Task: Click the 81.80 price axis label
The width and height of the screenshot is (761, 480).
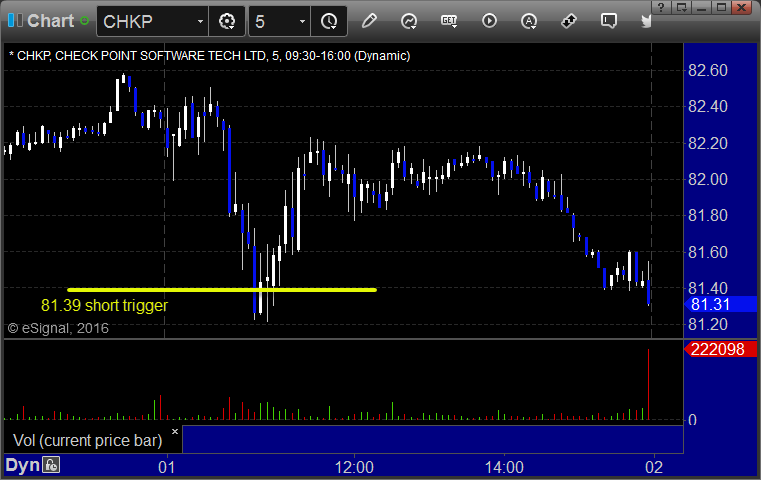Action: tap(708, 215)
